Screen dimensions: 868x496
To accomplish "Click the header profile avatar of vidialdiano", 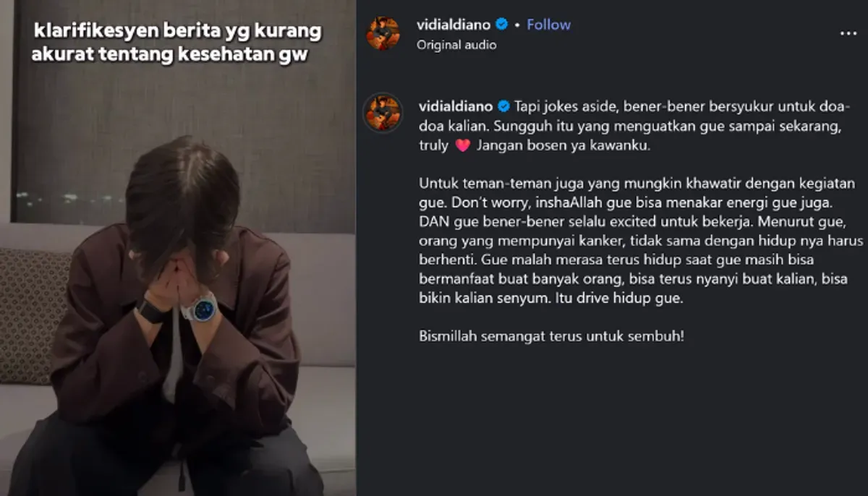I will point(383,33).
